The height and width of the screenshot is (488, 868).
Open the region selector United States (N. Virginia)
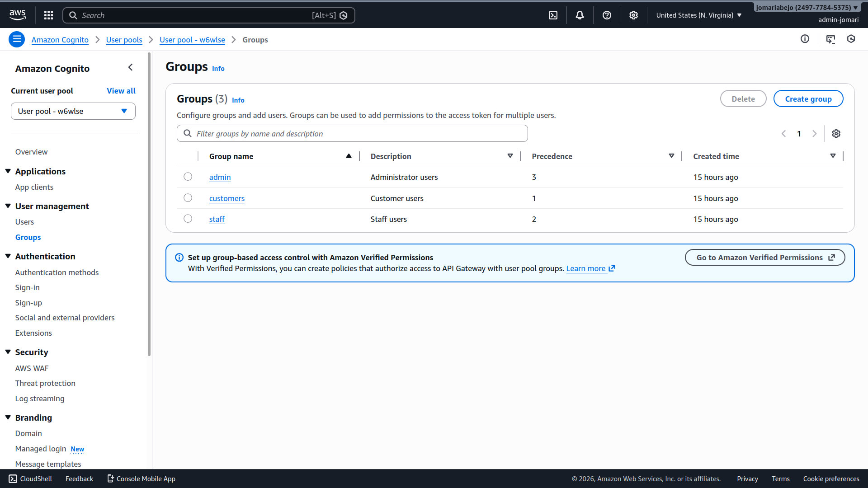tap(698, 15)
